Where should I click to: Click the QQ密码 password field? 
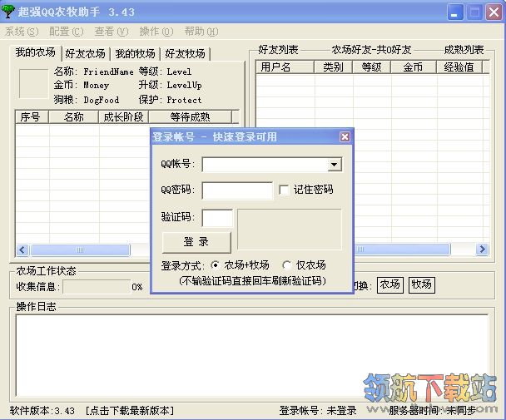tap(237, 190)
